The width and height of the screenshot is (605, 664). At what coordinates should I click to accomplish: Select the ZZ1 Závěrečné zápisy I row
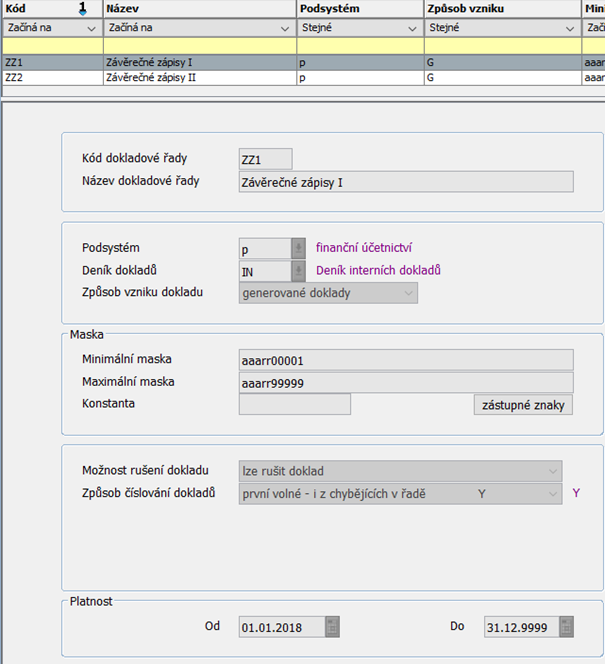tap(150, 62)
